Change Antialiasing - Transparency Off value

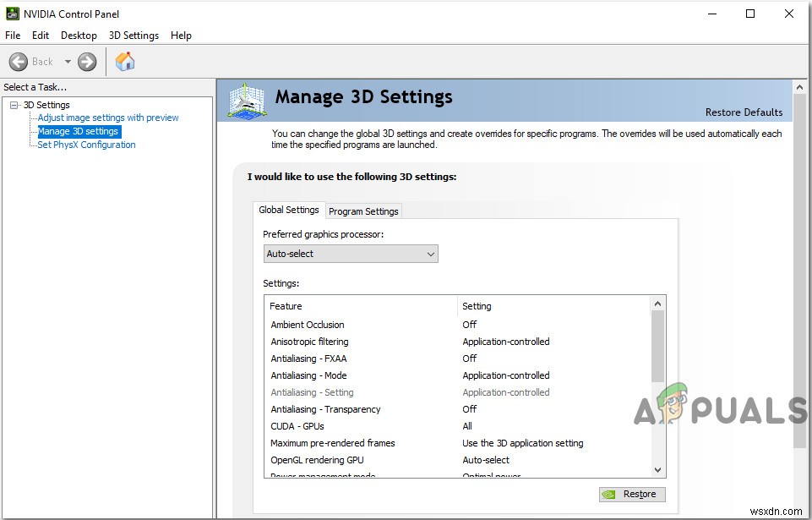pyautogui.click(x=469, y=409)
